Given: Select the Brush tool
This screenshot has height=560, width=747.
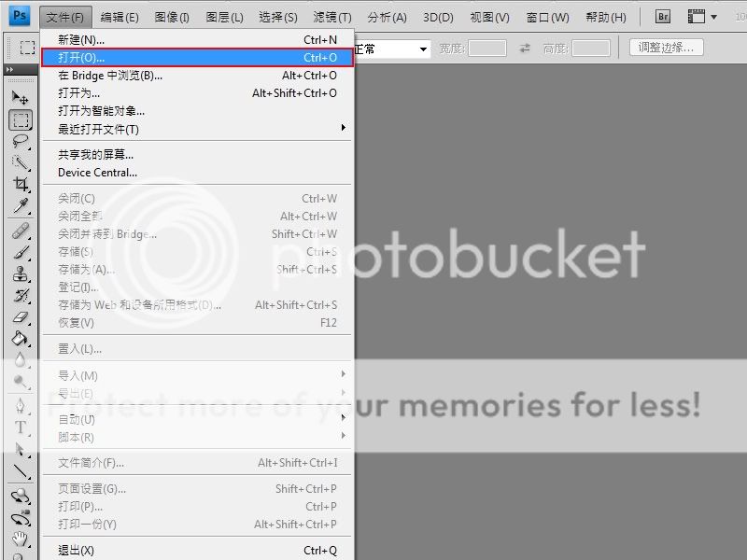Looking at the screenshot, I should coord(20,252).
